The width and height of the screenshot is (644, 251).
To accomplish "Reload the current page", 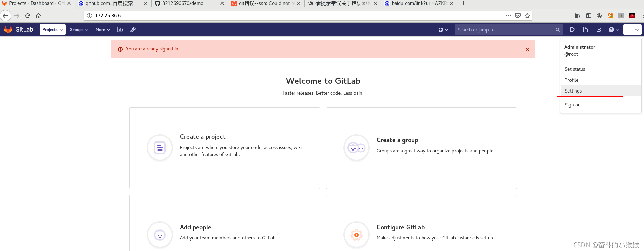I will tap(28, 16).
